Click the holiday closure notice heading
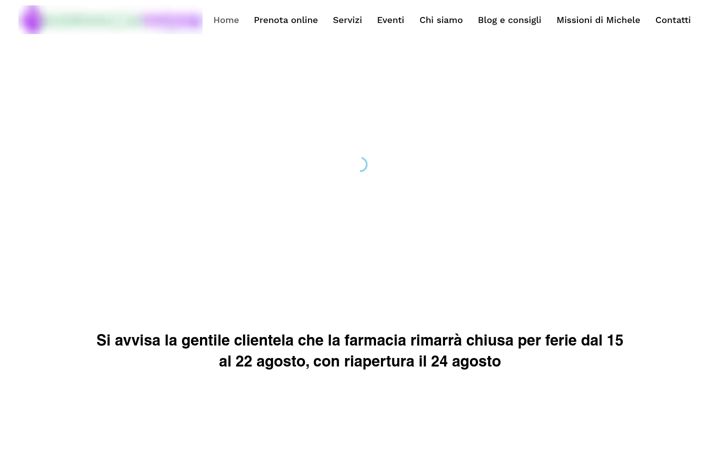720x450 pixels. (360, 351)
